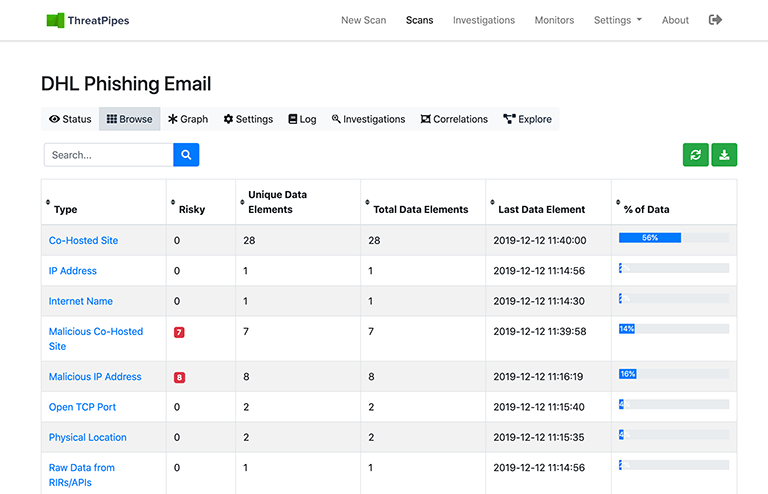768x494 pixels.
Task: Click the blue search magnifier button
Action: pos(186,154)
